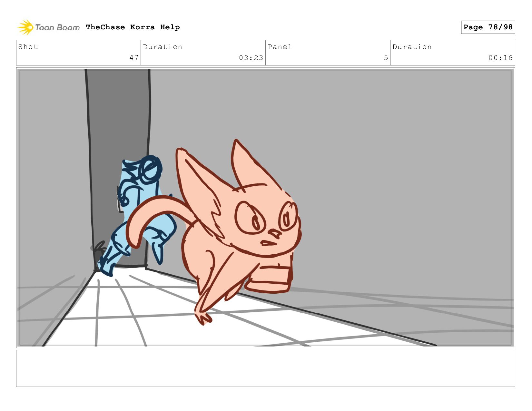Click the title text 'TheChase Korra Help'
The height and width of the screenshot is (411, 532).
point(133,27)
